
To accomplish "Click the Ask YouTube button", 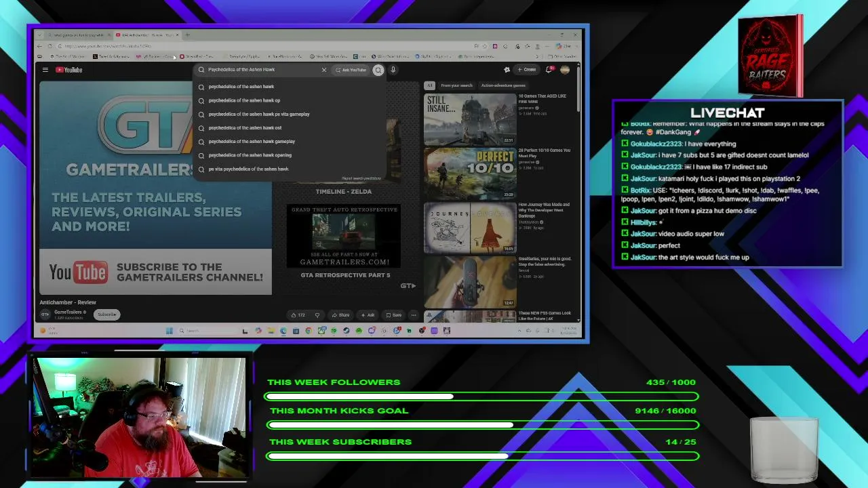I will click(351, 70).
